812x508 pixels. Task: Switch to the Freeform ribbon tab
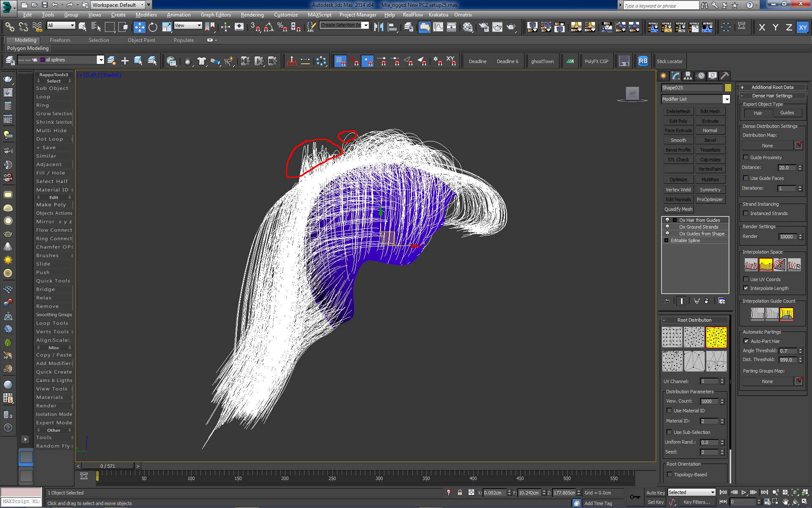(60, 40)
